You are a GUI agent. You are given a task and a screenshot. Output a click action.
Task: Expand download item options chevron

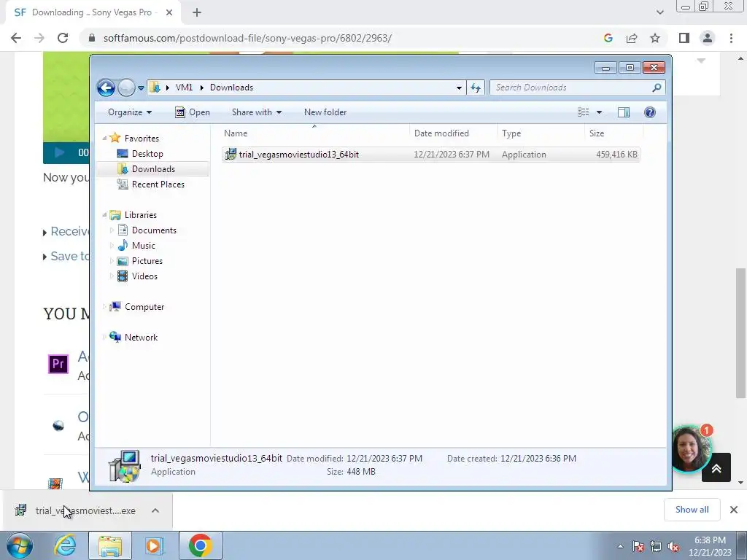(x=155, y=511)
